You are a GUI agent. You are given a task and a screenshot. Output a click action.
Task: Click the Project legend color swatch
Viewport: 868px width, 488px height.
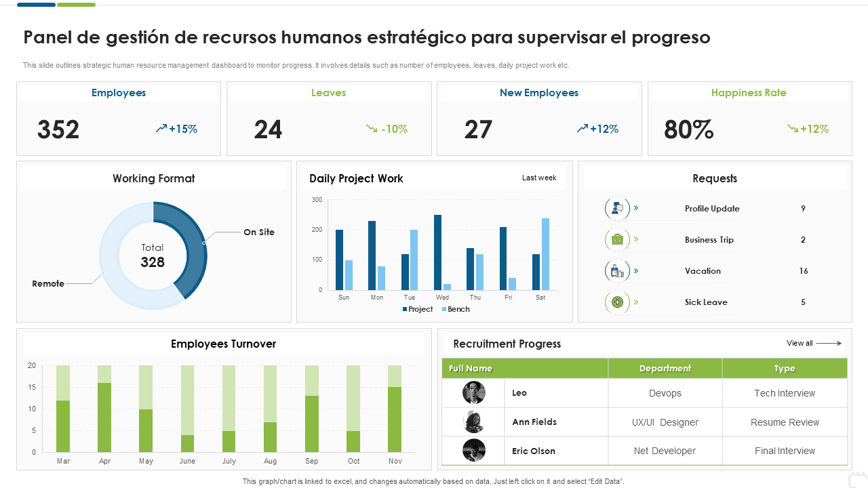click(x=405, y=309)
